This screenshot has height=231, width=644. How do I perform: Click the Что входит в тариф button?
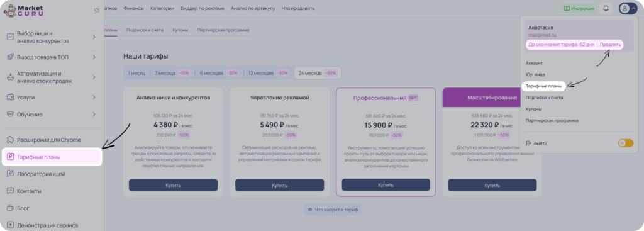pyautogui.click(x=333, y=210)
